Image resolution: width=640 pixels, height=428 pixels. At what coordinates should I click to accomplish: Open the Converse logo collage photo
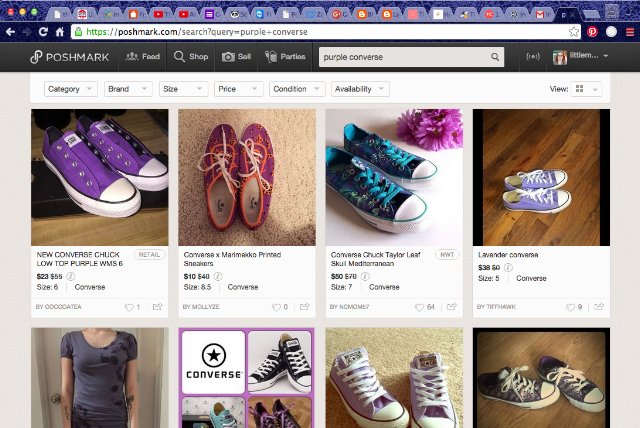[x=247, y=378]
